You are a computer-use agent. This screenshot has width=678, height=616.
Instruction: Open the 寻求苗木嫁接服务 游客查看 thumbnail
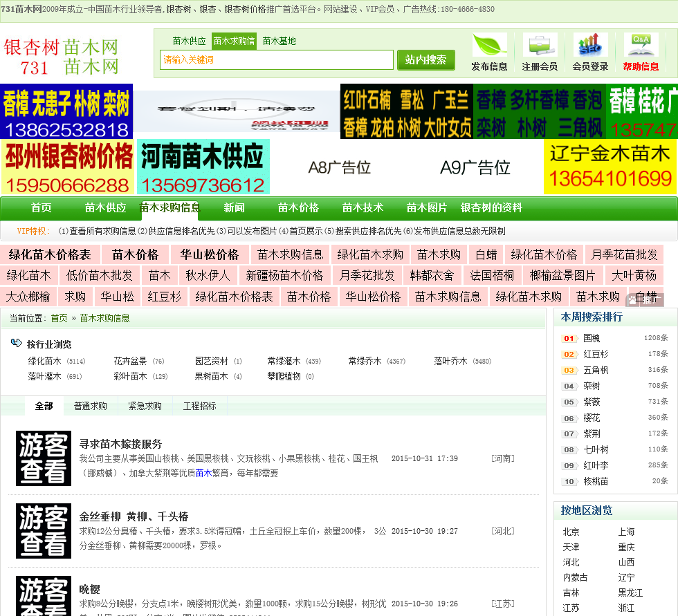(44, 458)
